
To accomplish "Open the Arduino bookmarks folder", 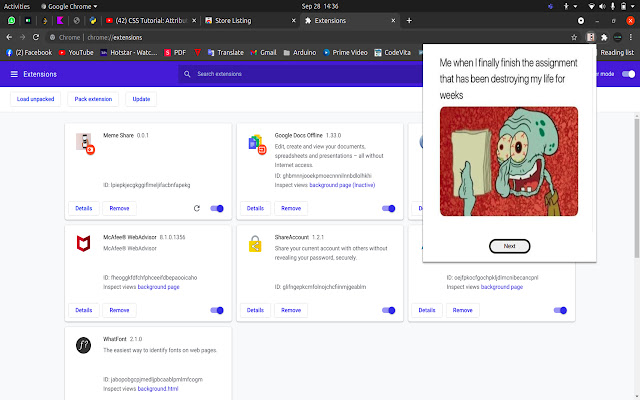I will [300, 52].
